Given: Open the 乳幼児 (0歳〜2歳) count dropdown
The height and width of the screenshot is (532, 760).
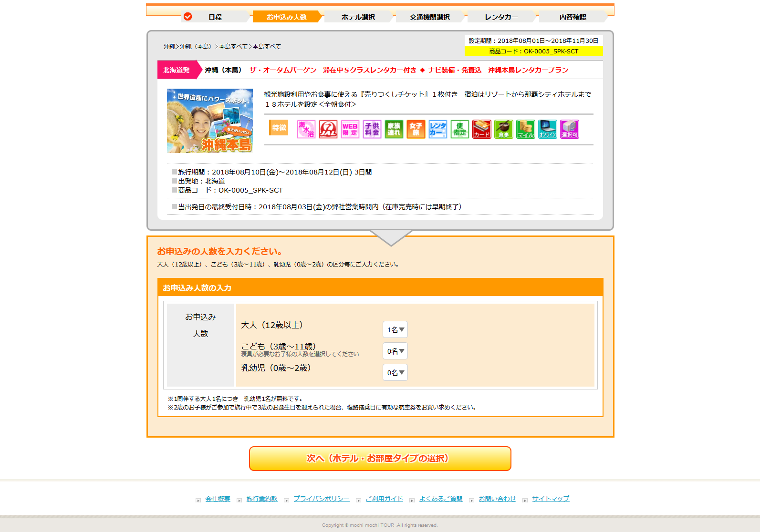Looking at the screenshot, I should point(395,373).
